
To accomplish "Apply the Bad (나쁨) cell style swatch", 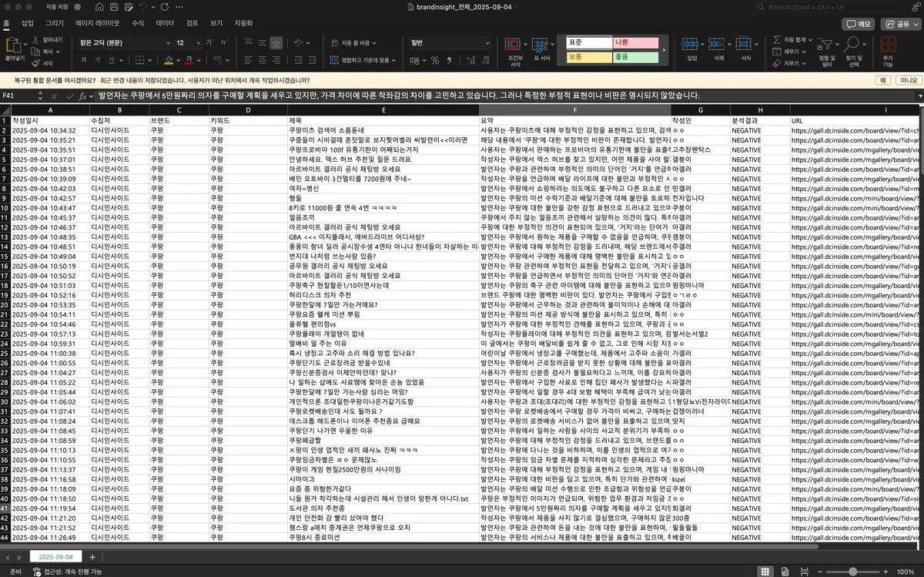I will [635, 43].
